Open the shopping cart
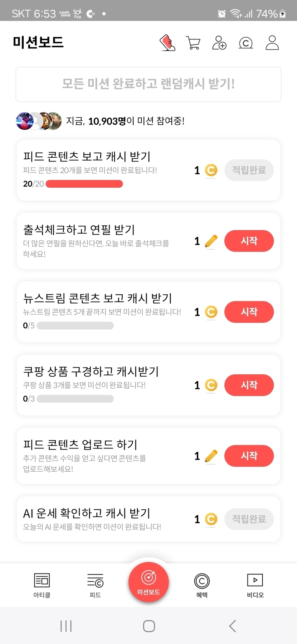Screen dimensions: 297x644 [193, 43]
